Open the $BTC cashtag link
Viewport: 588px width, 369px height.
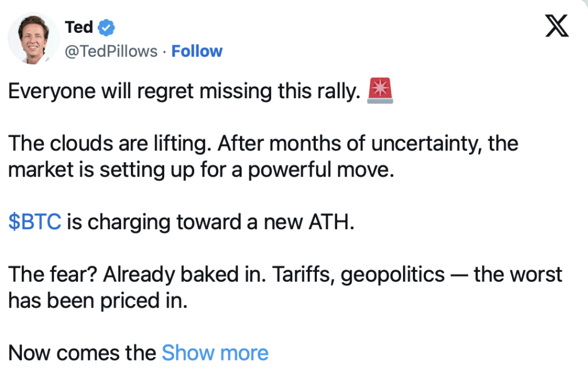[34, 222]
